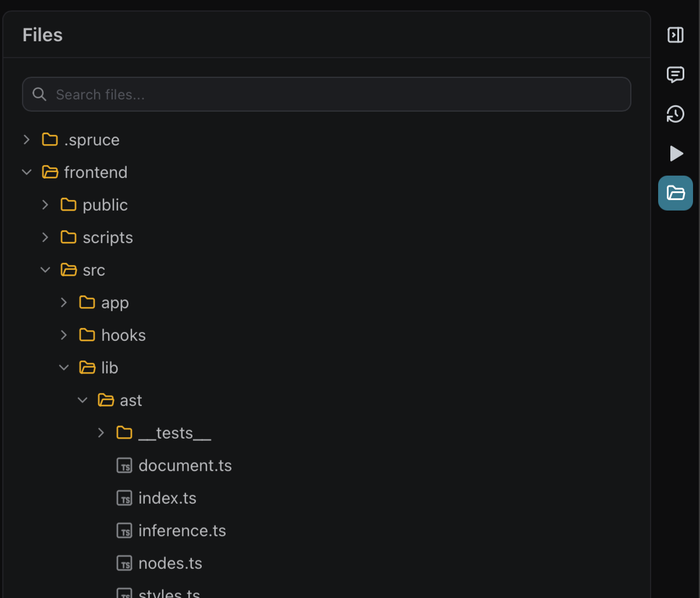This screenshot has width=700, height=598.
Task: Select the scripts folder
Action: click(108, 237)
